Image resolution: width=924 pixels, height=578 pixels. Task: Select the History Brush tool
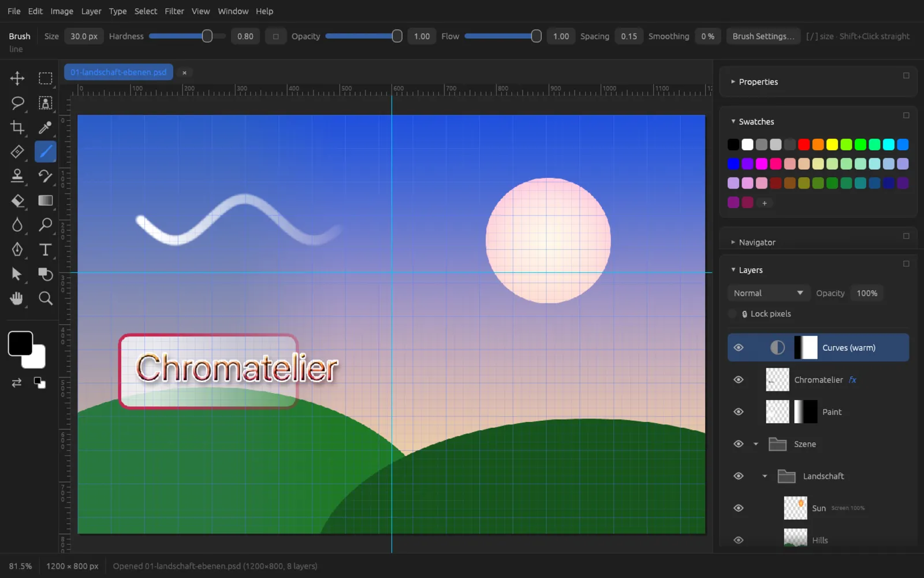point(45,176)
